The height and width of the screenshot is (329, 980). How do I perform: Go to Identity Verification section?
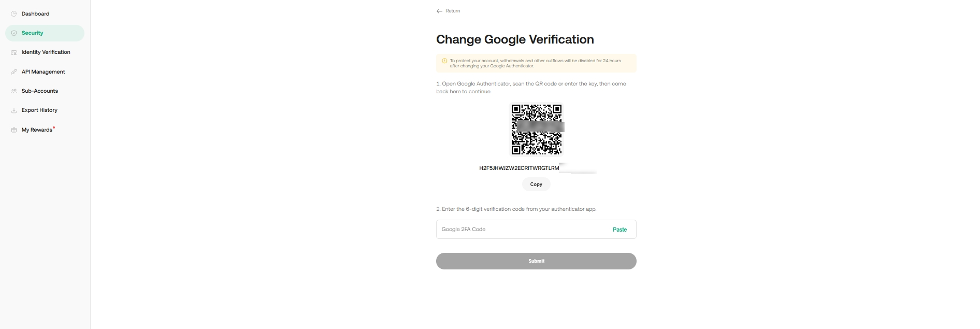tap(46, 52)
